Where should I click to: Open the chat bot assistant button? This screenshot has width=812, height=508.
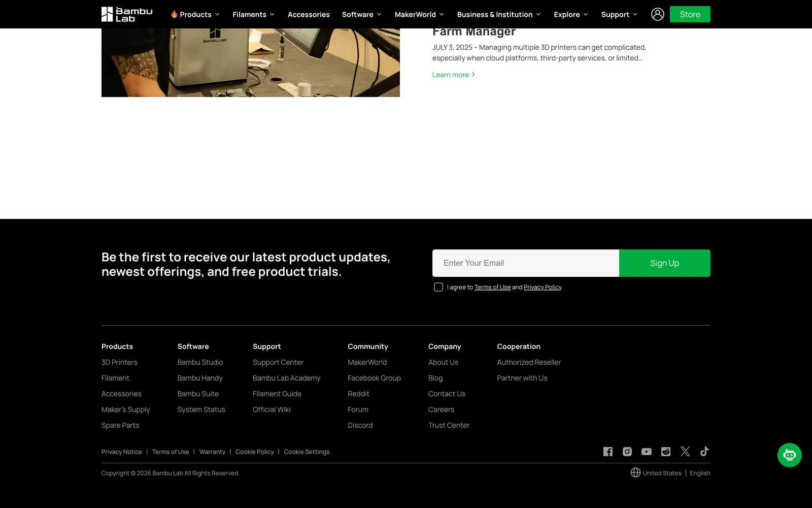coord(789,455)
